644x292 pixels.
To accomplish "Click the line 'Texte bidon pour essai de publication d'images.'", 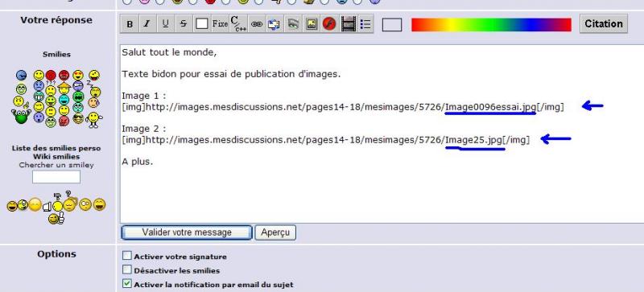I will click(x=231, y=75).
